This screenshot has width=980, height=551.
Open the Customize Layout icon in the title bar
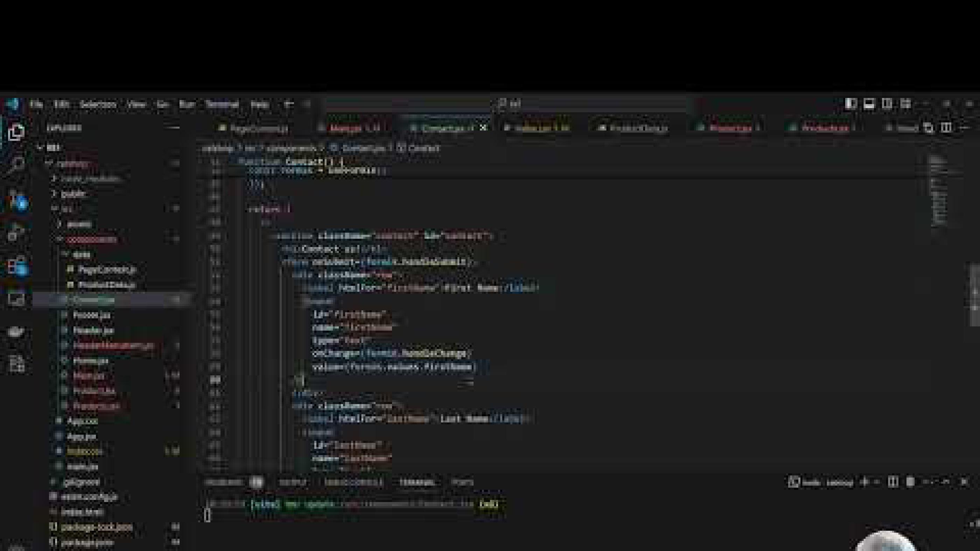906,104
